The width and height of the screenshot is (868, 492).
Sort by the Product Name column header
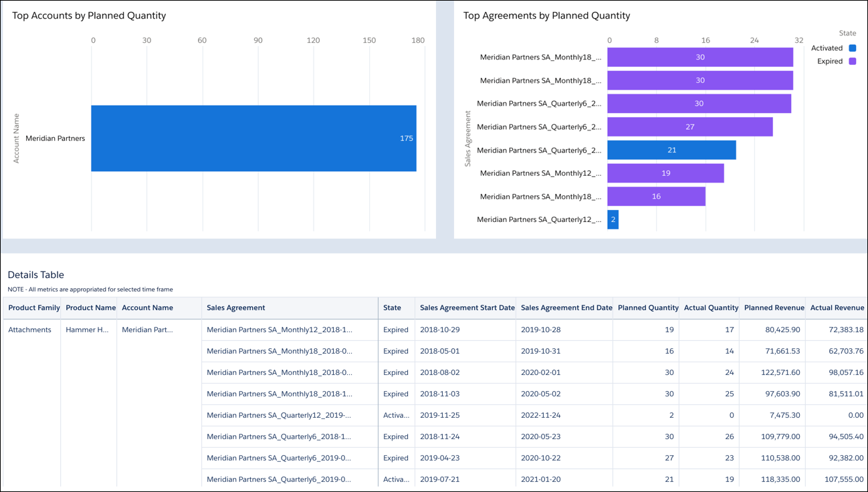click(x=90, y=308)
